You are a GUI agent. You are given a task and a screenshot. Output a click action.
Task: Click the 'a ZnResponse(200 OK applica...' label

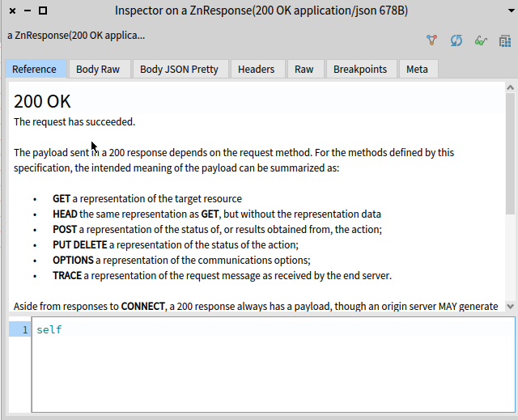[x=76, y=36]
